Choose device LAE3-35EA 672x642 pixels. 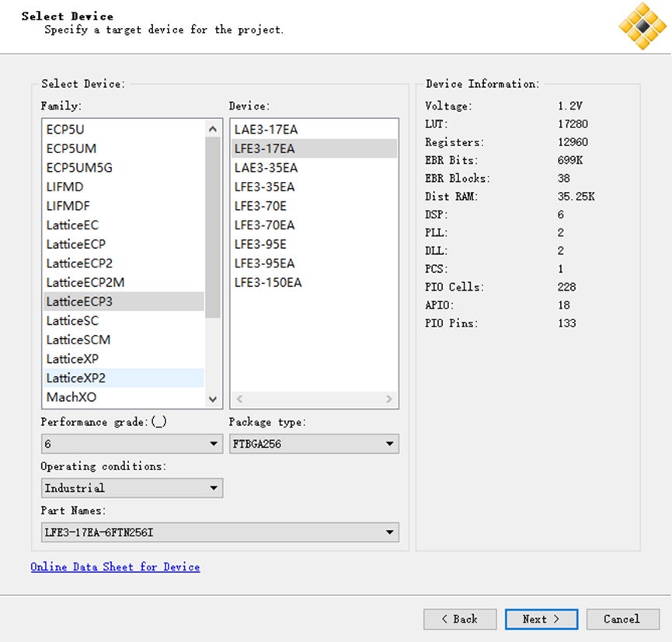pyautogui.click(x=314, y=168)
